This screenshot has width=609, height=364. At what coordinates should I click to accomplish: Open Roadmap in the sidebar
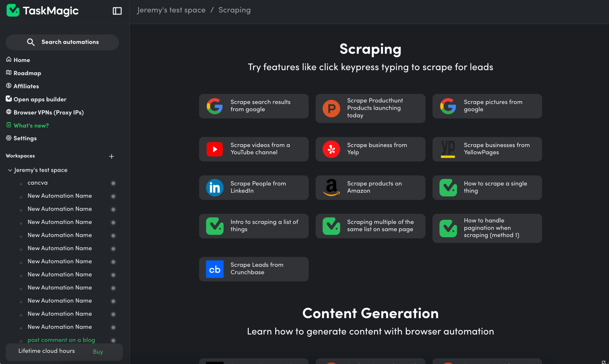[x=27, y=73]
